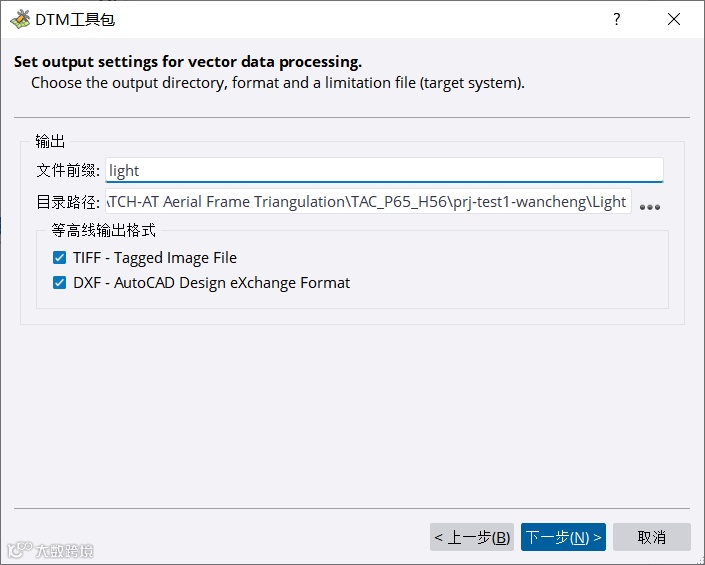
Task: Click the three-dot browse directory button
Action: [x=650, y=206]
